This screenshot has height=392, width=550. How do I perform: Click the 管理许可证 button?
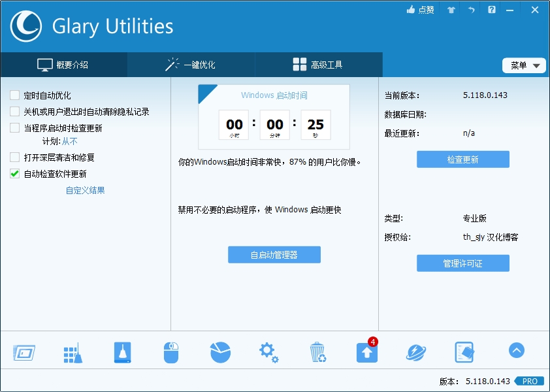463,263
